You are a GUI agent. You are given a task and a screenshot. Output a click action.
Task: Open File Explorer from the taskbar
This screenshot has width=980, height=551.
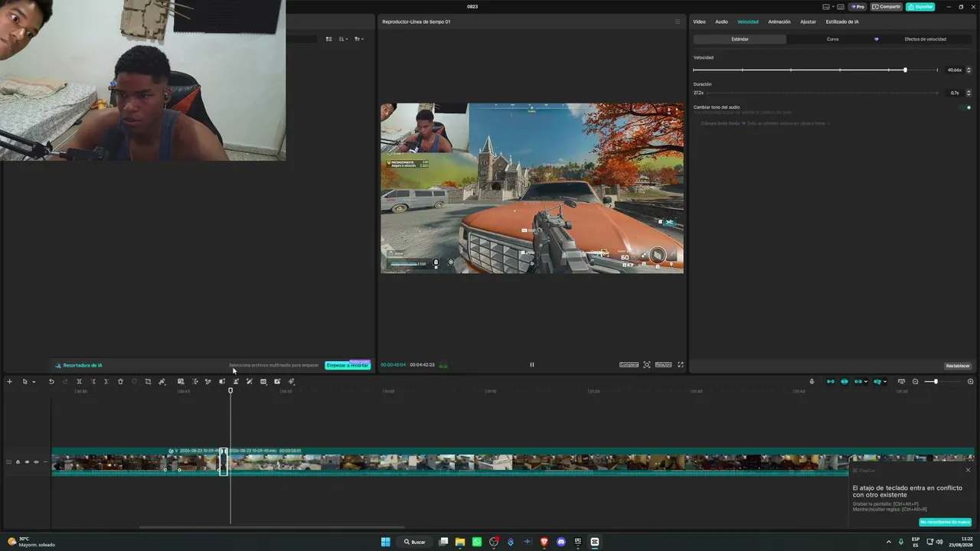click(x=460, y=542)
